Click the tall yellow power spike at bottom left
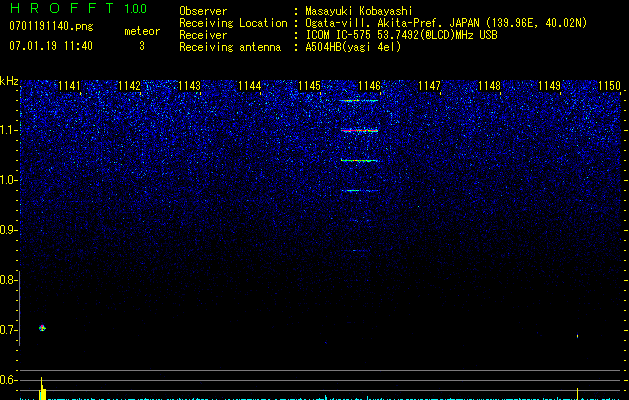Viewport: 629px width, 400px height. [42, 388]
